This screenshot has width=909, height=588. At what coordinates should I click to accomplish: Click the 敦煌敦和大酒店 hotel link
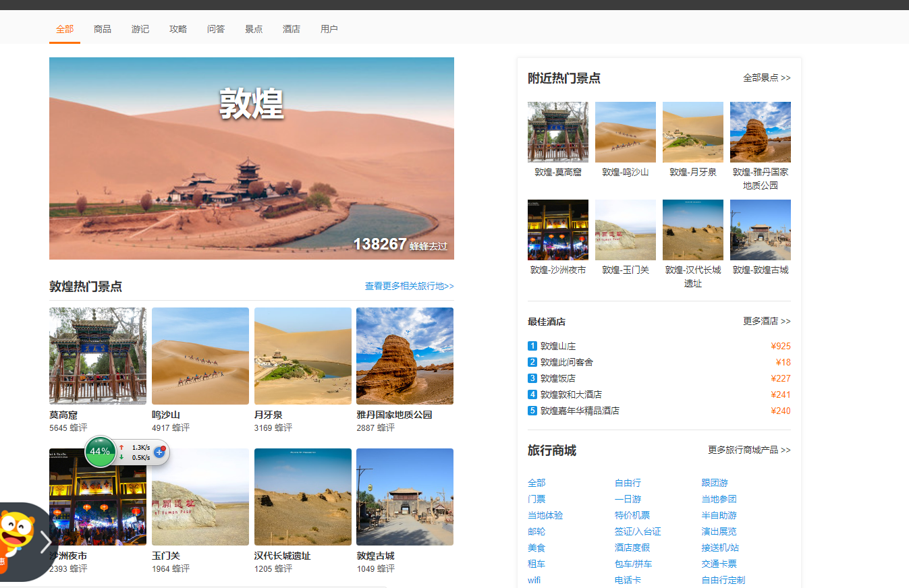pos(571,394)
